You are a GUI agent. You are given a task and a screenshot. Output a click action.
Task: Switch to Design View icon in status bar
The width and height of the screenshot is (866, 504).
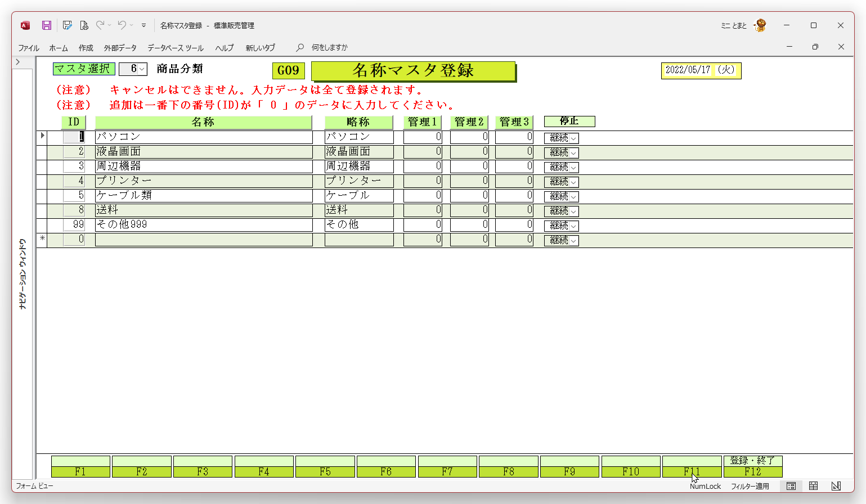(836, 486)
